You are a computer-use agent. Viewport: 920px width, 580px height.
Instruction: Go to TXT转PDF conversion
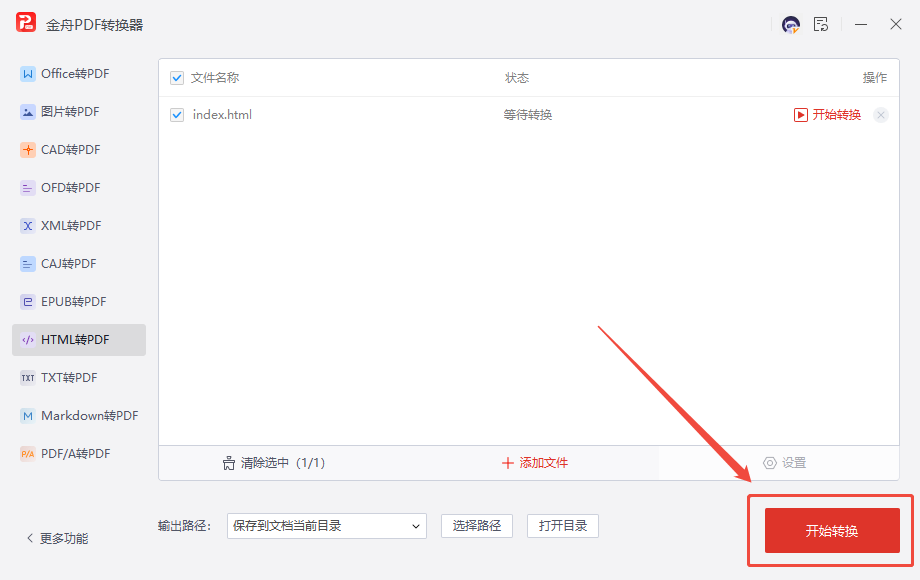(79, 378)
